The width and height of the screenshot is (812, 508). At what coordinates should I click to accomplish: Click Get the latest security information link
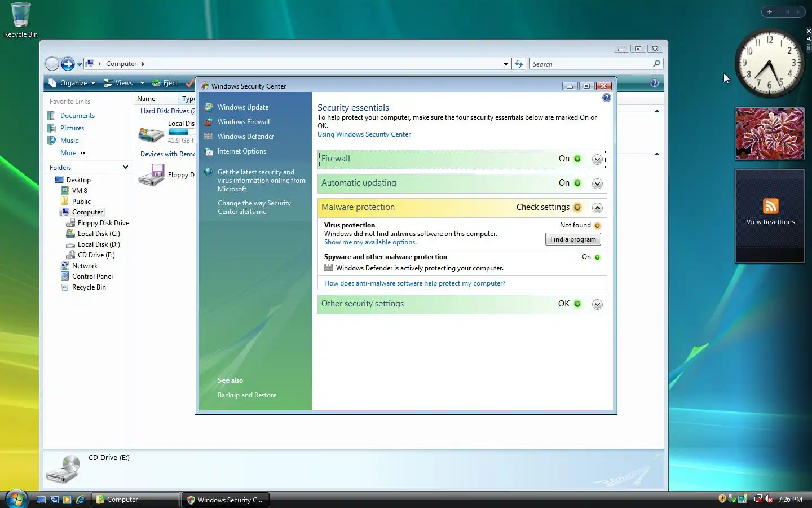[x=262, y=181]
